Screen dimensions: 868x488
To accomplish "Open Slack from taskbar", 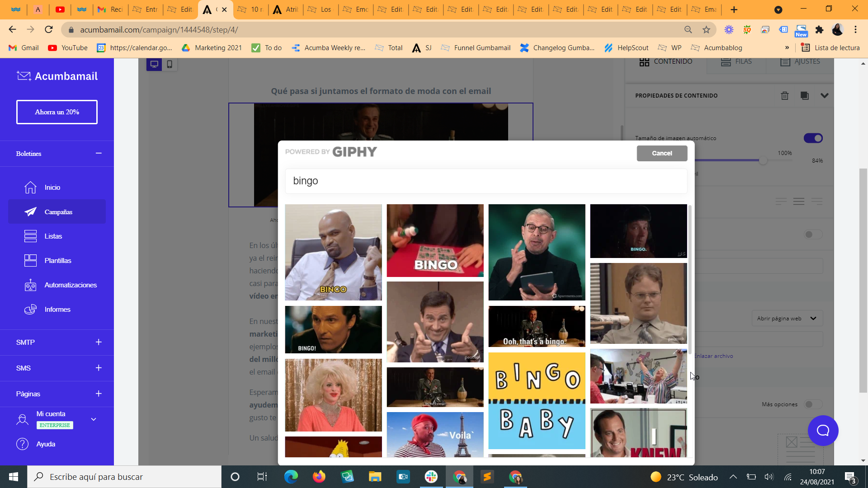I will coord(431,477).
